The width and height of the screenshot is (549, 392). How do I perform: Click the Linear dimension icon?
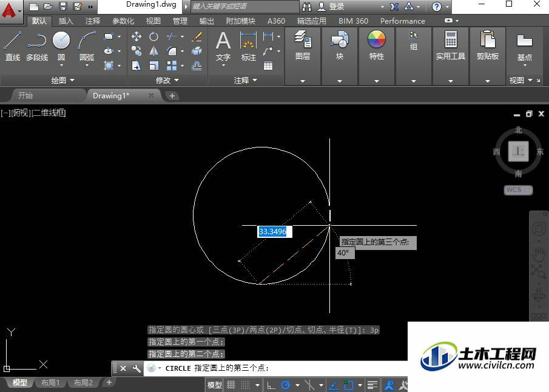(268, 36)
